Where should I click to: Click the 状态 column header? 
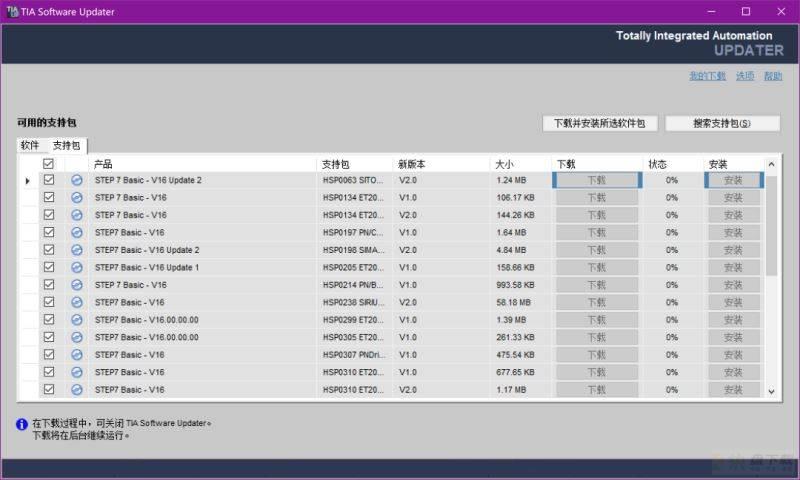(x=673, y=164)
